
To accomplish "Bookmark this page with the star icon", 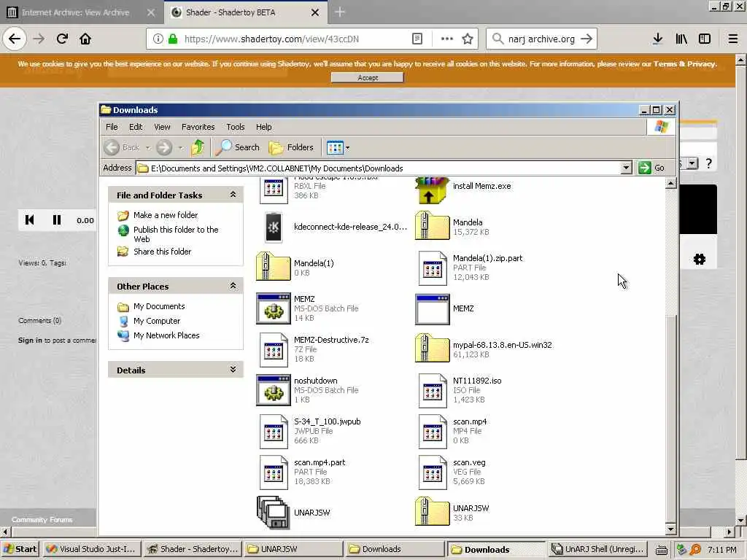I will (468, 39).
